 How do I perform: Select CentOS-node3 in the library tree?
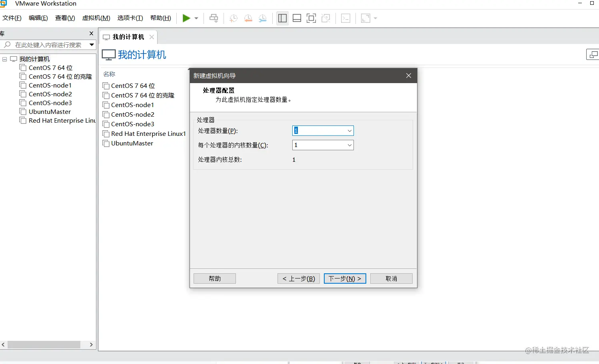(x=50, y=103)
